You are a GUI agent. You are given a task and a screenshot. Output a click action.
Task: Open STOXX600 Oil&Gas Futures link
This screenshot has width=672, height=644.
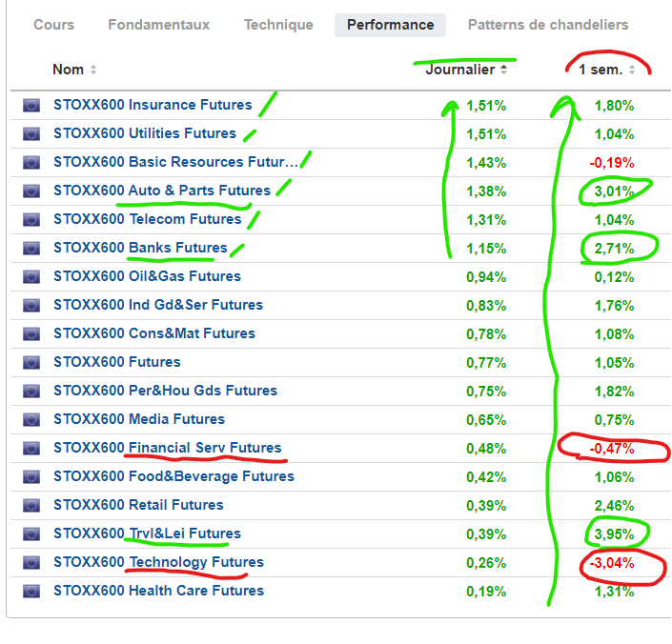[147, 276]
